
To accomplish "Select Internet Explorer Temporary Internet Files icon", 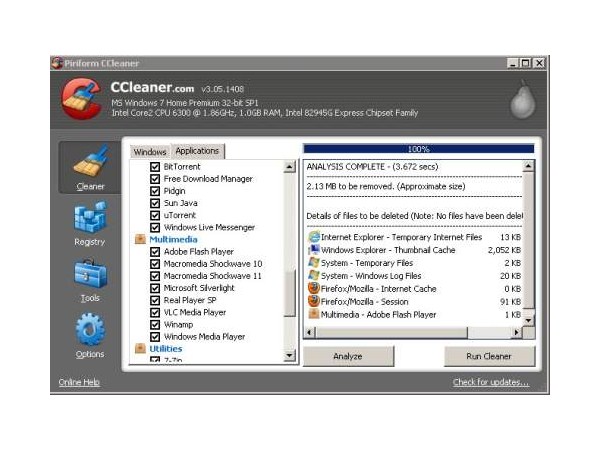I will tap(314, 237).
